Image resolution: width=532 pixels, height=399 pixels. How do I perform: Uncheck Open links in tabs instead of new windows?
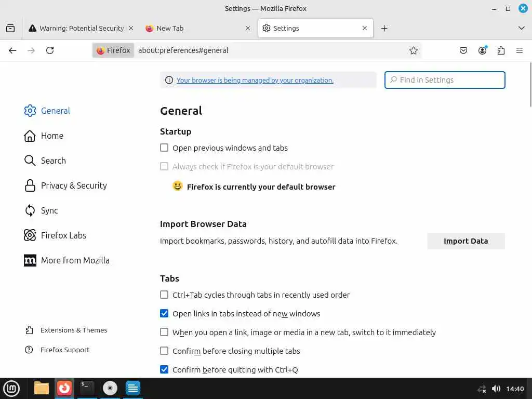click(x=164, y=313)
